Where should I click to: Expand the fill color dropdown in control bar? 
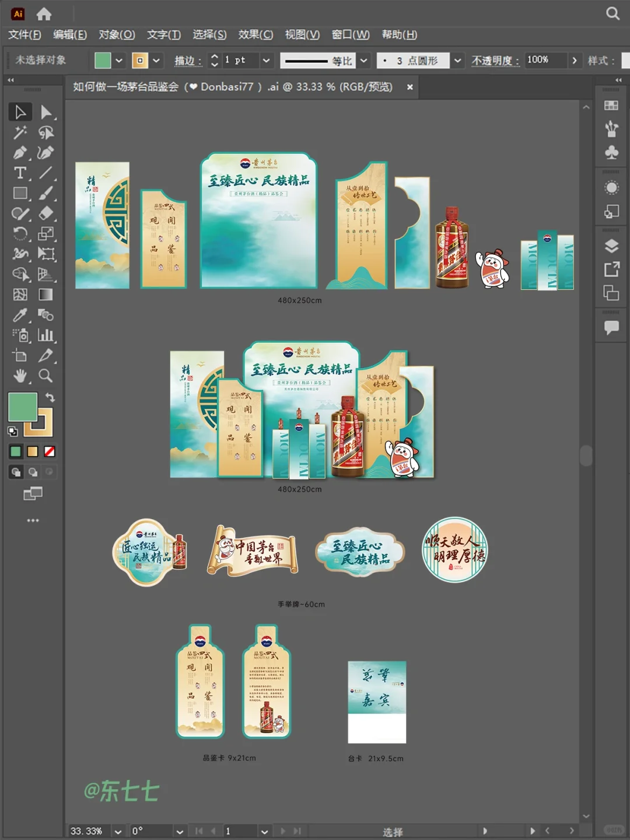click(119, 60)
